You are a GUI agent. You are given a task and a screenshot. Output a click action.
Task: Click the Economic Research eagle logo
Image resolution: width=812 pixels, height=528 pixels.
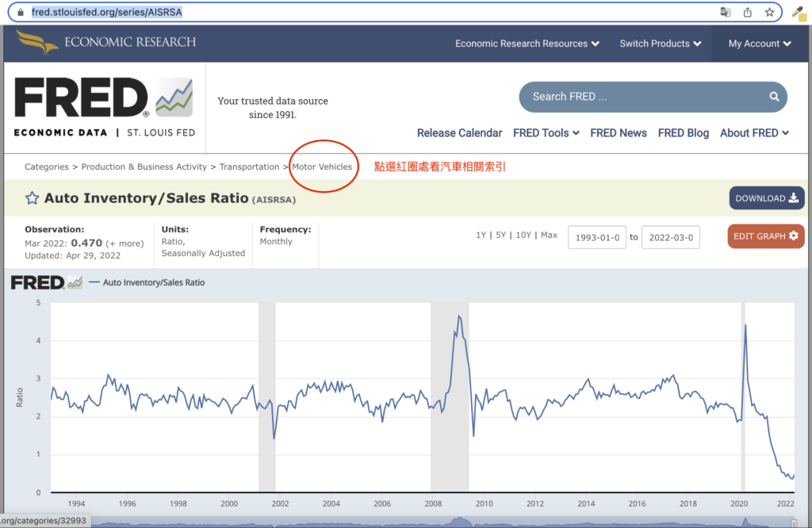click(x=37, y=42)
